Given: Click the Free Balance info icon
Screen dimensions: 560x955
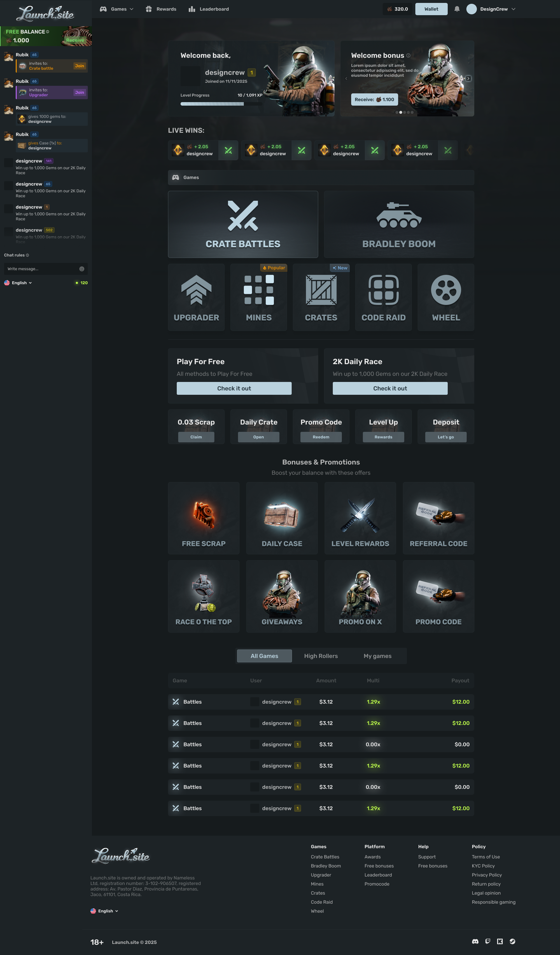Looking at the screenshot, I should (47, 32).
